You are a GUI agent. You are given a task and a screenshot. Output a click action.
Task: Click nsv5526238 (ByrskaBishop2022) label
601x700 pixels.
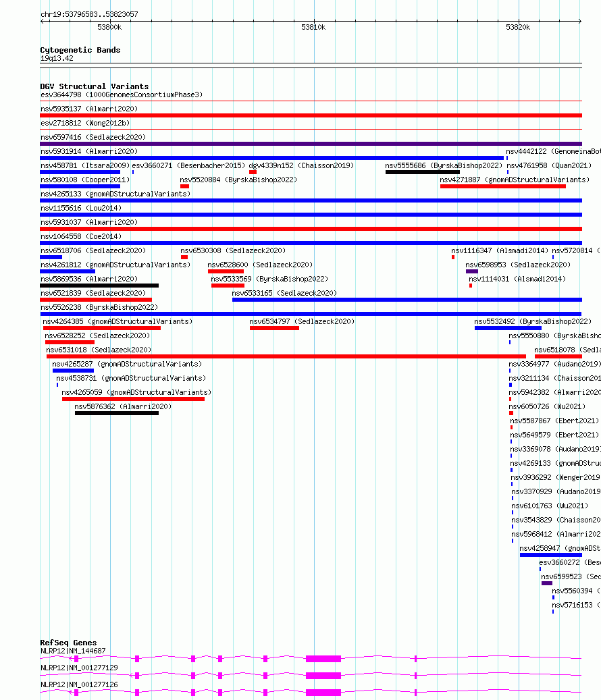[x=99, y=308]
